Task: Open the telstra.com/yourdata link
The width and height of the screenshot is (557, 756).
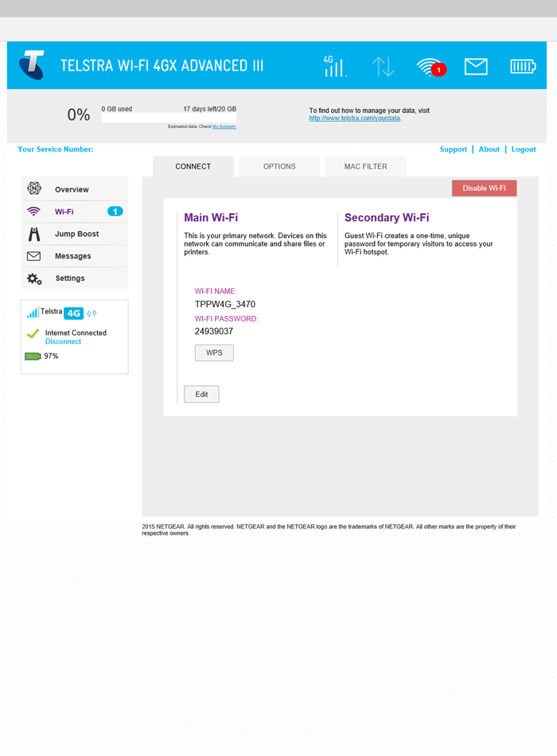Action: tap(354, 118)
